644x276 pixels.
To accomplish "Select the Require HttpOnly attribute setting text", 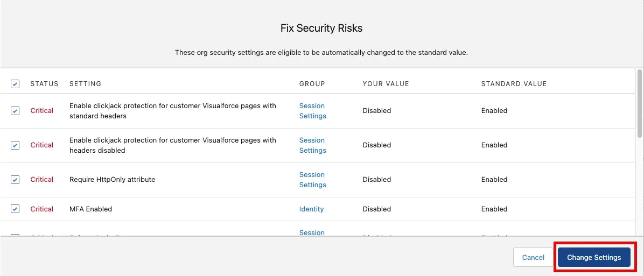I will point(112,180).
